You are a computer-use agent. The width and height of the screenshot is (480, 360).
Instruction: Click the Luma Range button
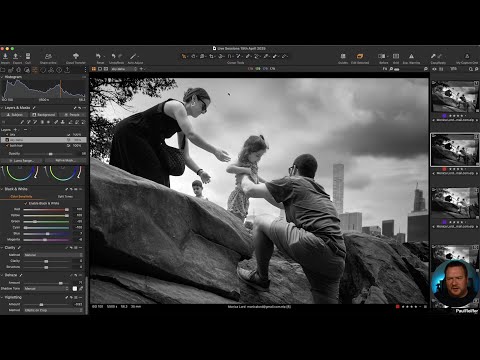click(22, 161)
